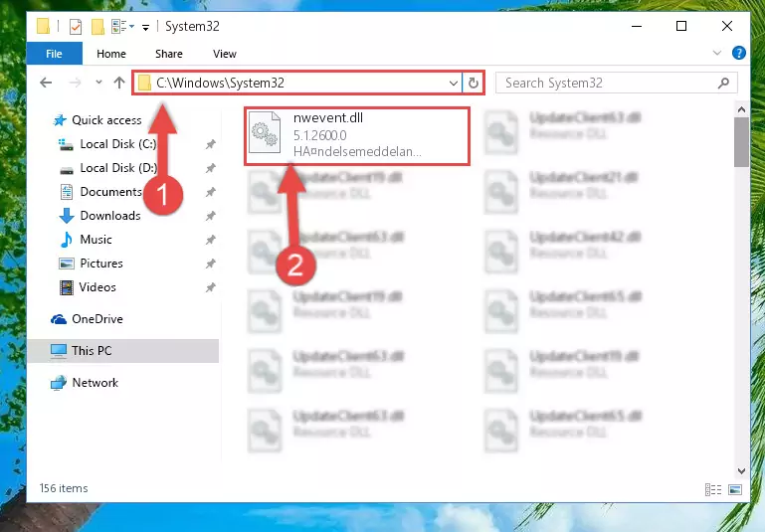The height and width of the screenshot is (532, 765).
Task: Click the Search System32 field
Action: pos(616,83)
